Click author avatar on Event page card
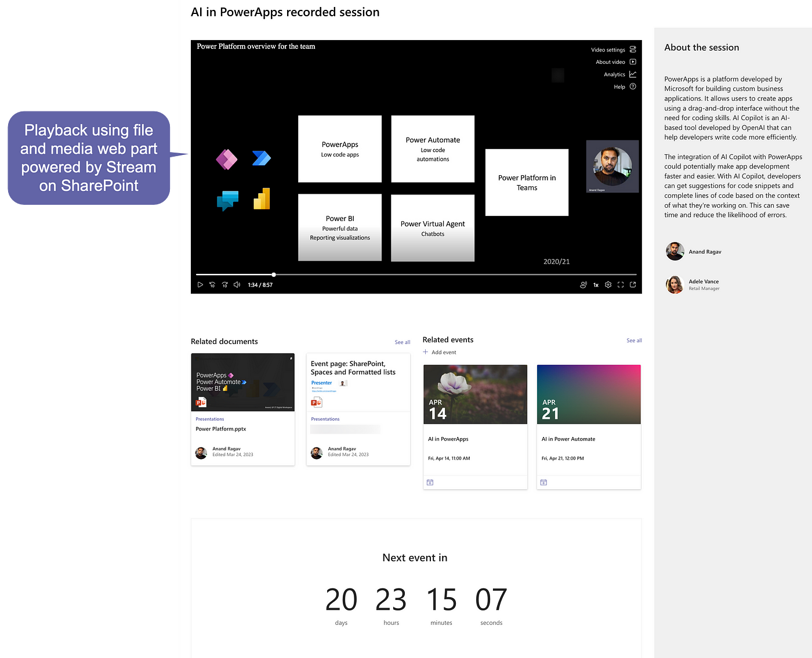This screenshot has width=812, height=658. click(x=317, y=453)
